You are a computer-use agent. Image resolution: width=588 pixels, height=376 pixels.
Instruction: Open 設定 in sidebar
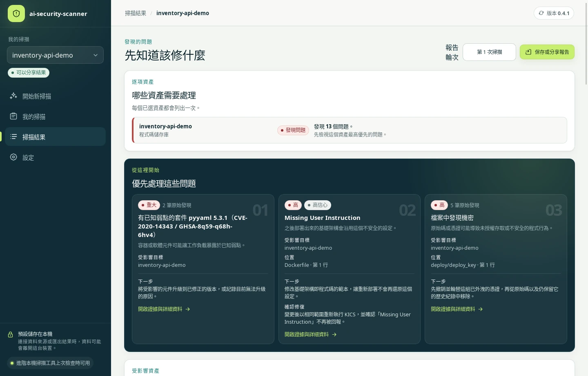pos(55,157)
